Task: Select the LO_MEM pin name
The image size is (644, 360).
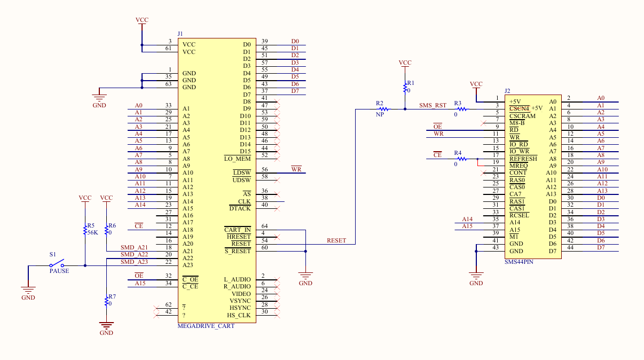Action: pos(238,159)
